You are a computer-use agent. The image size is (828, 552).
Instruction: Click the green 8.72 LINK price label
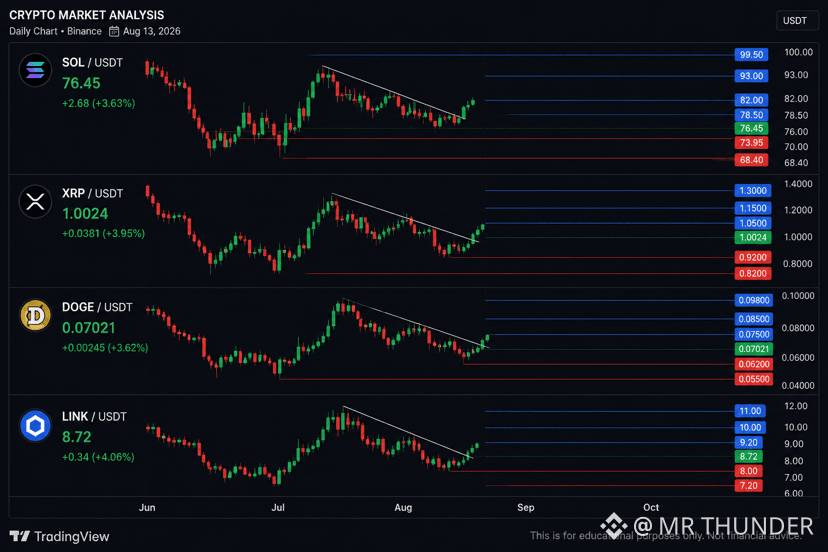pyautogui.click(x=748, y=456)
